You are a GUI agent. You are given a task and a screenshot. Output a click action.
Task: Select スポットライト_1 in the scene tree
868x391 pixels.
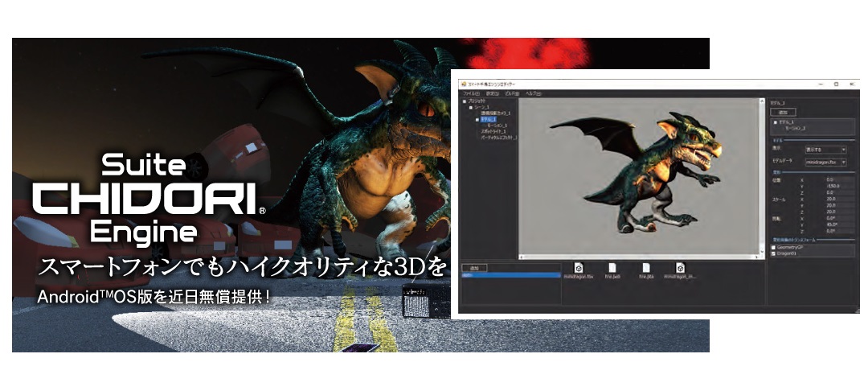493,131
